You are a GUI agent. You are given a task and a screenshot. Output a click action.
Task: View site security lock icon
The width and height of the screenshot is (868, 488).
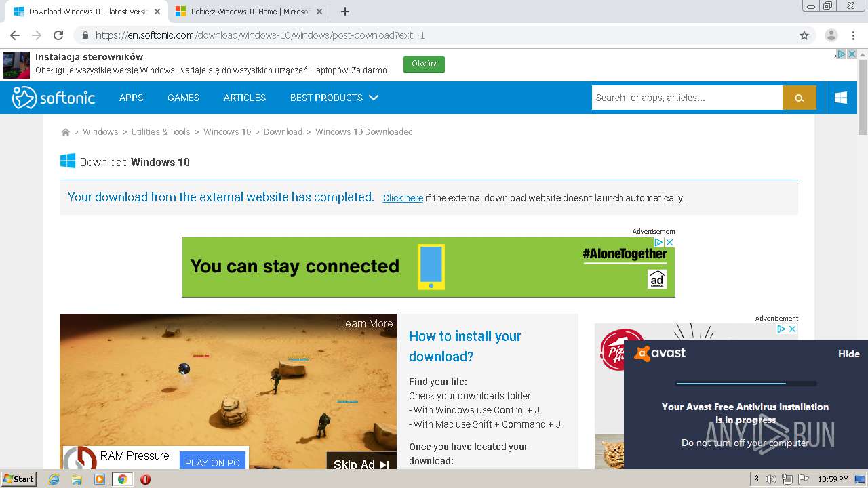point(85,35)
